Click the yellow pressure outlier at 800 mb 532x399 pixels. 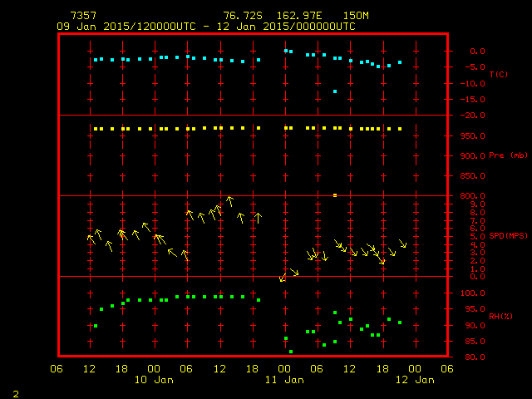click(x=335, y=195)
